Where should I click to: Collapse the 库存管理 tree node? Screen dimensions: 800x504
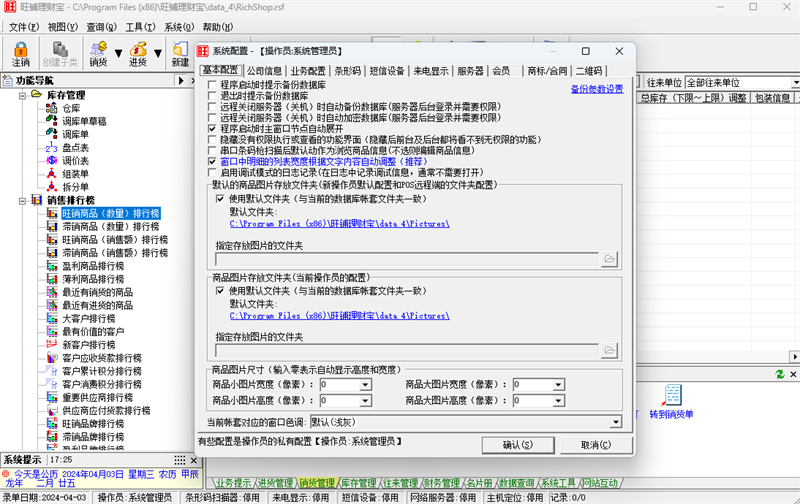(22, 95)
